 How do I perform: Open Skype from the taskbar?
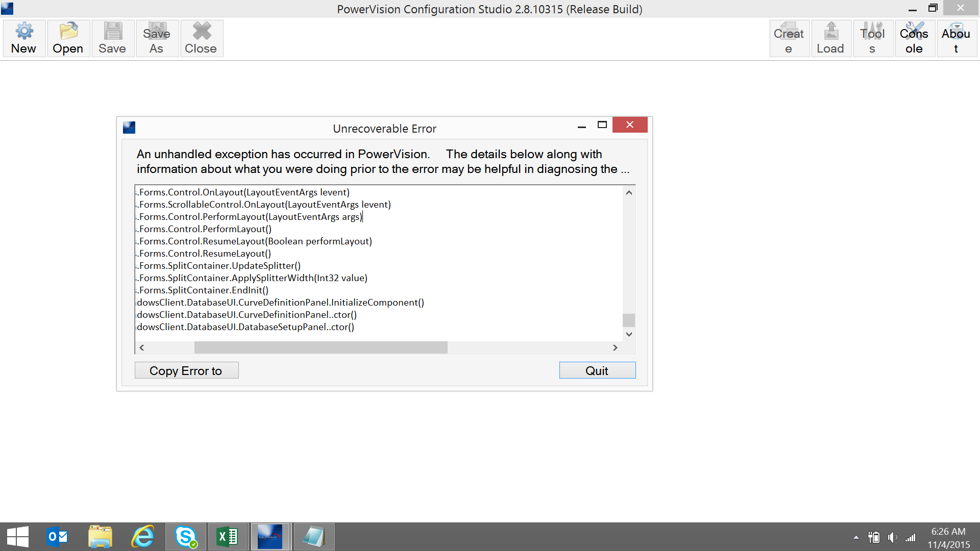(186, 537)
